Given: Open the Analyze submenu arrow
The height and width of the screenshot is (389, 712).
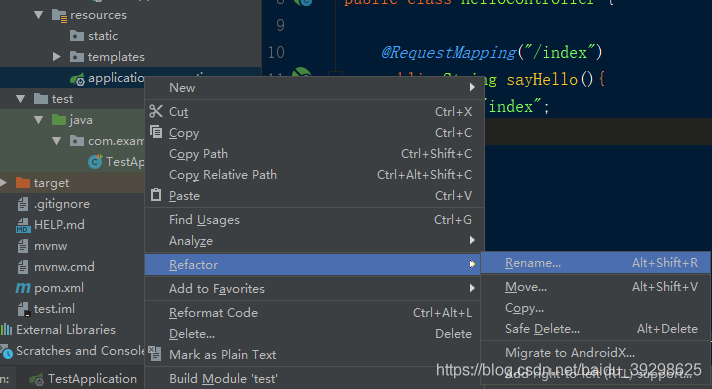Looking at the screenshot, I should [x=472, y=240].
